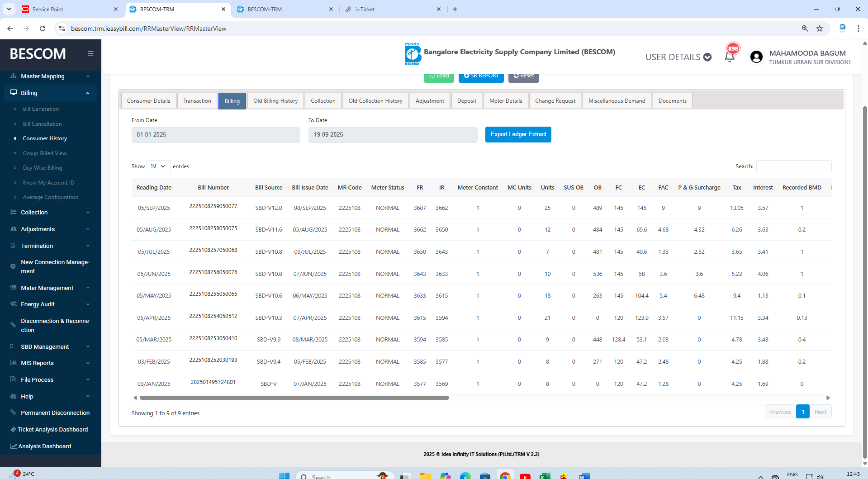Image resolution: width=868 pixels, height=479 pixels.
Task: Click the Export Ledger Extract button
Action: [x=518, y=134]
